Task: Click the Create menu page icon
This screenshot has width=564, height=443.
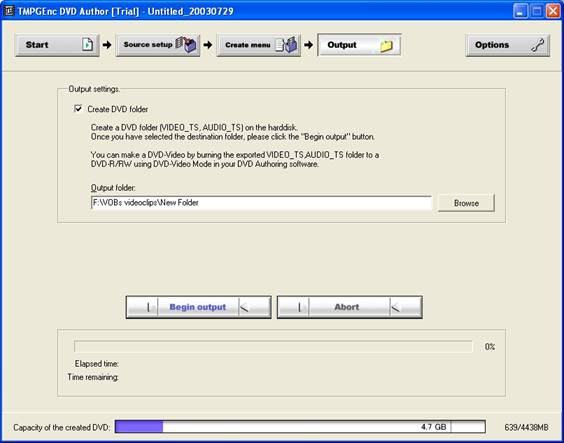Action: coord(287,45)
